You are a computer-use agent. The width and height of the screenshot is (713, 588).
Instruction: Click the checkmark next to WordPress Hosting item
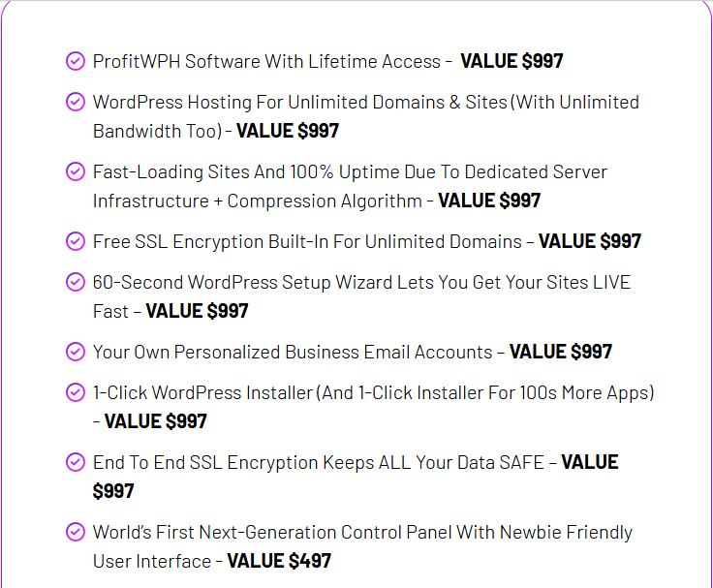[x=75, y=102]
